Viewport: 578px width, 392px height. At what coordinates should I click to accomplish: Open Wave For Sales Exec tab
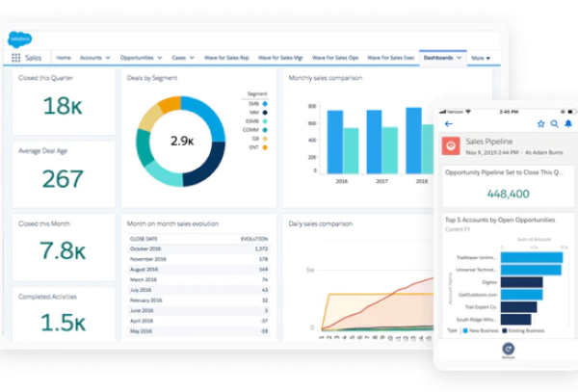391,58
